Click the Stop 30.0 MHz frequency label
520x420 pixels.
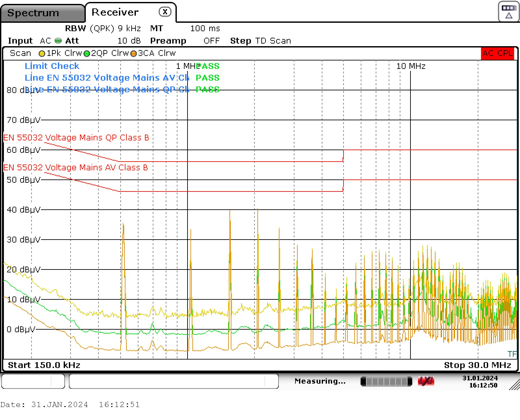[x=477, y=365]
